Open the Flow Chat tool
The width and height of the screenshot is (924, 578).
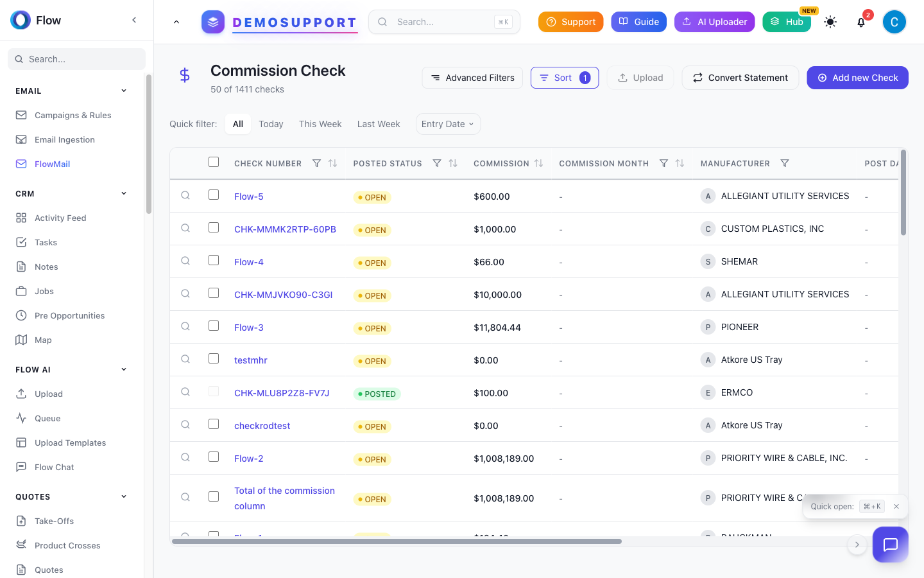coord(55,467)
